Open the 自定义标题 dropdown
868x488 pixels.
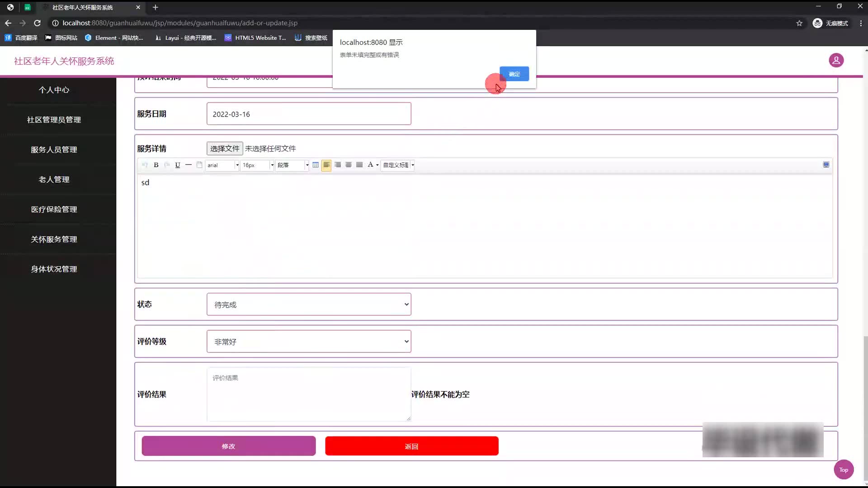pyautogui.click(x=398, y=165)
